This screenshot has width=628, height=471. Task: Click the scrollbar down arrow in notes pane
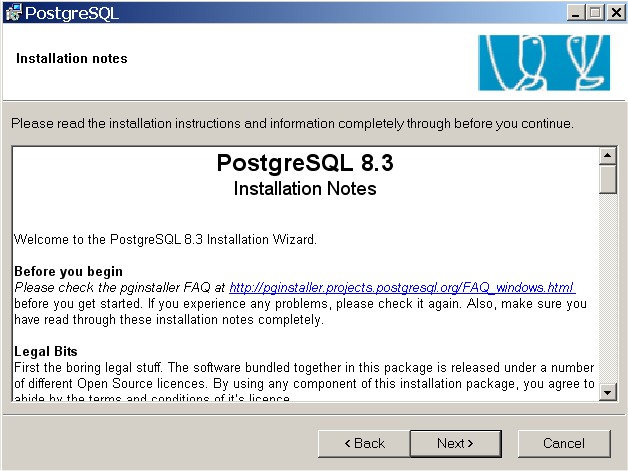608,392
